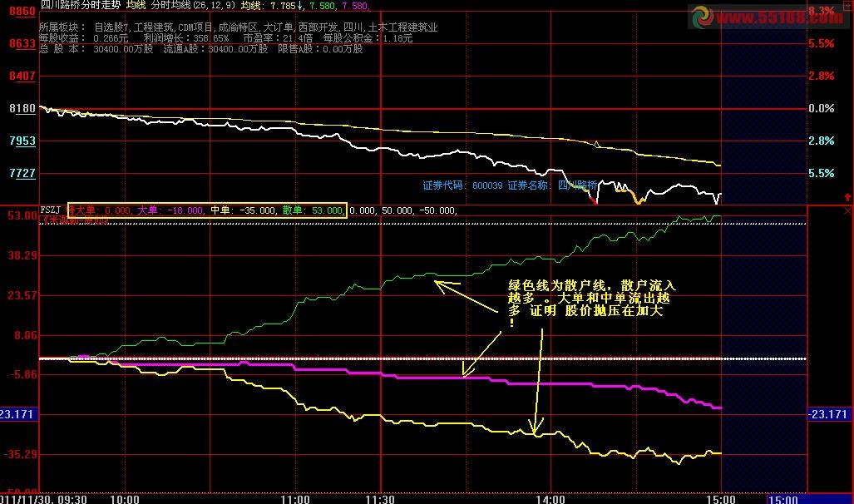Click the 证券代码: 600039 label on the chart
Viewport: 854px width, 504px height.
tap(463, 185)
